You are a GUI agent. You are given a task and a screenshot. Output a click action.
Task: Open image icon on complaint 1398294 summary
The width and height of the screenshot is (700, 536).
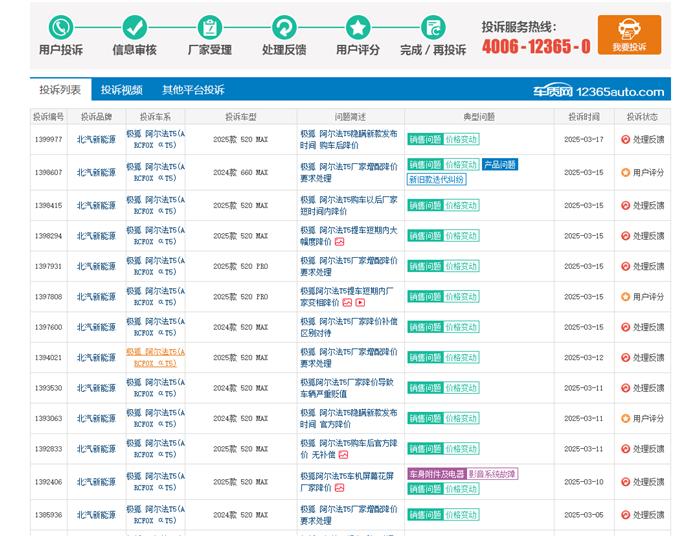click(339, 241)
